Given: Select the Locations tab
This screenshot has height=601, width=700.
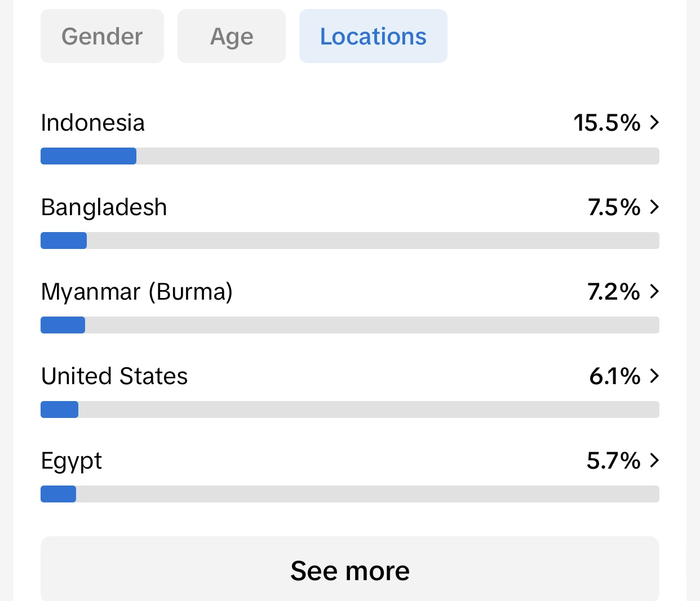Looking at the screenshot, I should pyautogui.click(x=373, y=36).
